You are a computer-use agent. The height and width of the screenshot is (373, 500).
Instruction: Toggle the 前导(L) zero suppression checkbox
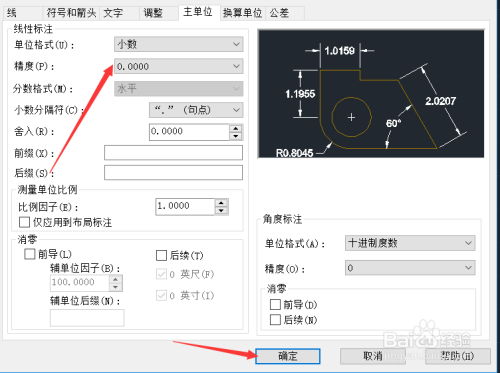click(x=30, y=254)
